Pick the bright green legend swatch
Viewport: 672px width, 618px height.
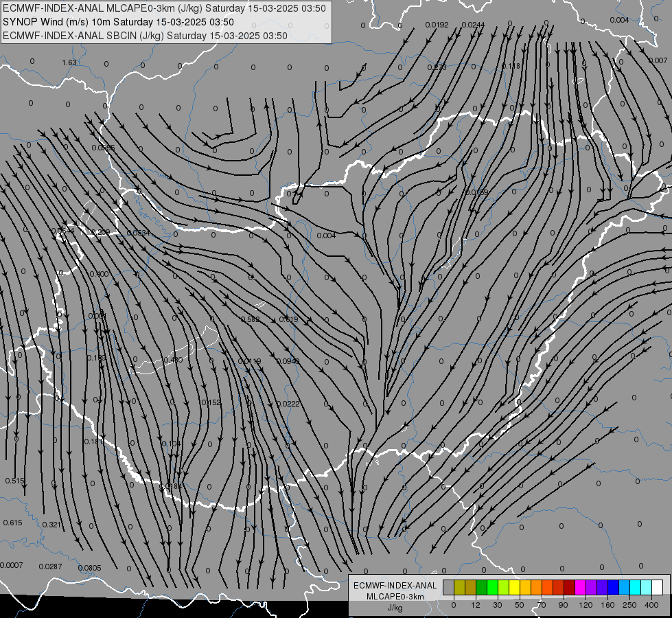point(492,587)
